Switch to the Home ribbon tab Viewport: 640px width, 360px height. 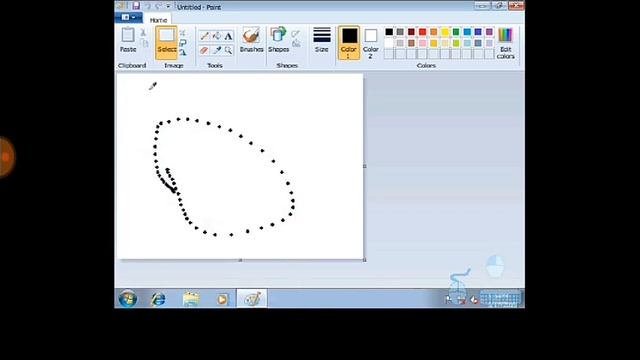(x=158, y=20)
